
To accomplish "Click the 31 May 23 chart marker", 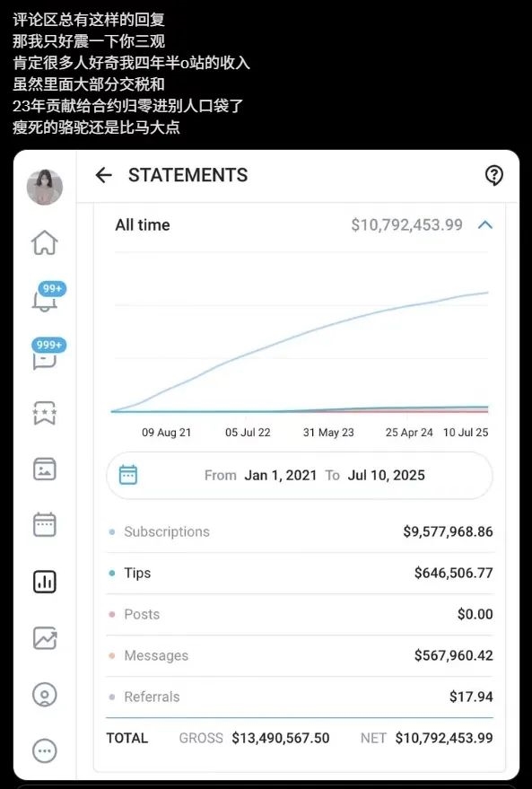I will [328, 433].
